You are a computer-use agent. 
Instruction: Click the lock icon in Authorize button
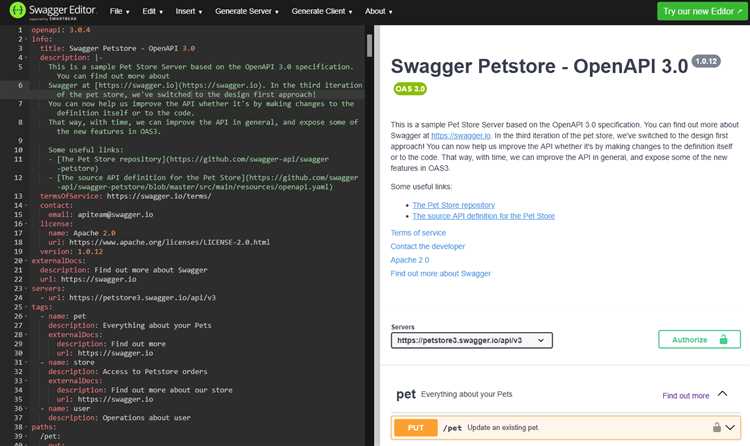[x=723, y=339]
